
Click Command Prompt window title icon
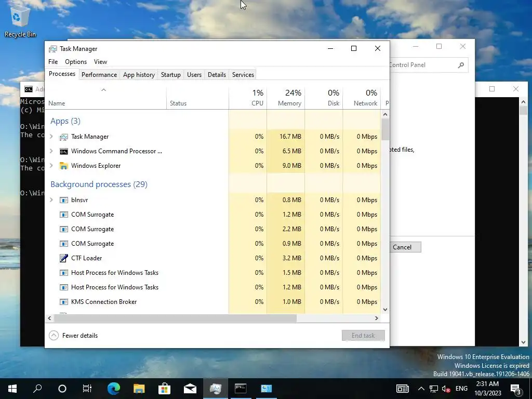tap(29, 89)
